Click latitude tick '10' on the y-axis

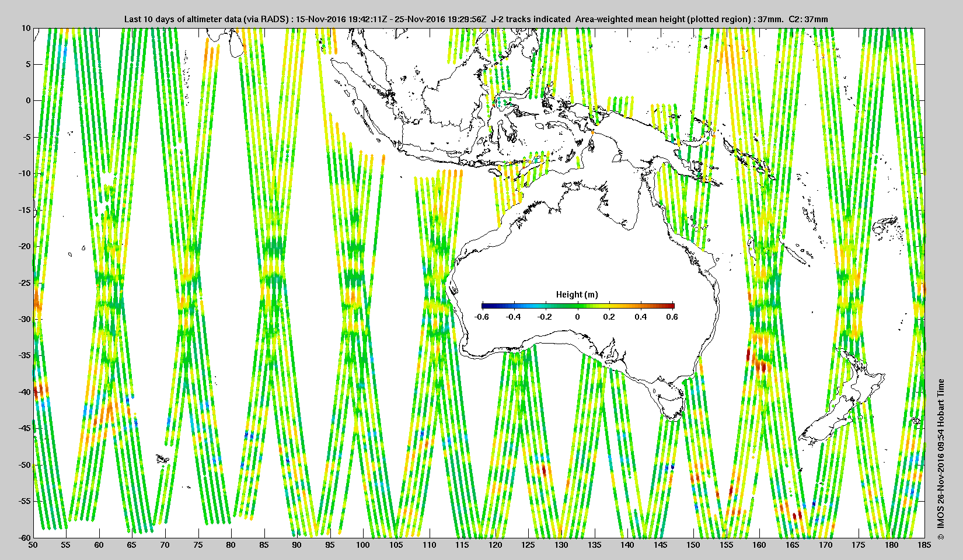[x=26, y=28]
